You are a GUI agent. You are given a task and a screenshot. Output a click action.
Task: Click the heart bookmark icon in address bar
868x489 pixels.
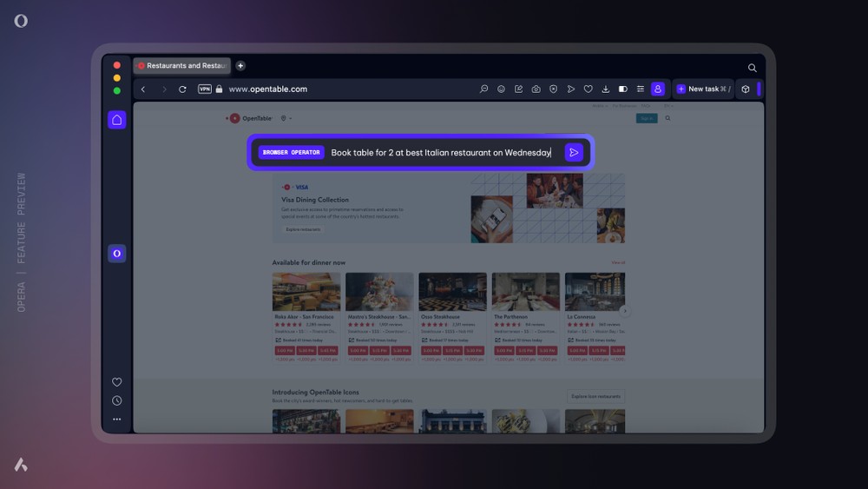[x=588, y=89]
